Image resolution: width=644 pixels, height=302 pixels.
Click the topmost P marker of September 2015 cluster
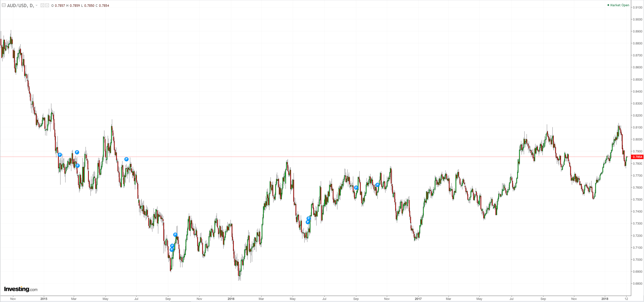pos(175,235)
